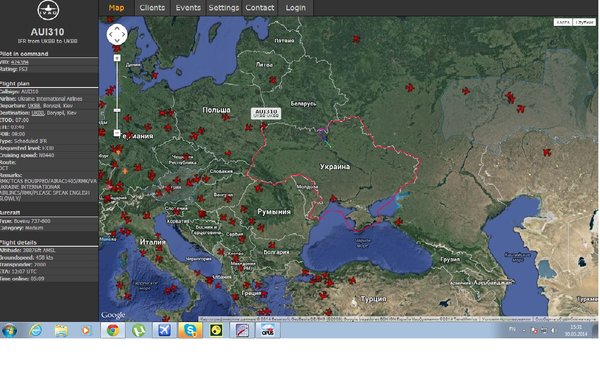This screenshot has height=375, width=600.
Task: Zoom out using the slider's bottom button
Action: [x=117, y=133]
